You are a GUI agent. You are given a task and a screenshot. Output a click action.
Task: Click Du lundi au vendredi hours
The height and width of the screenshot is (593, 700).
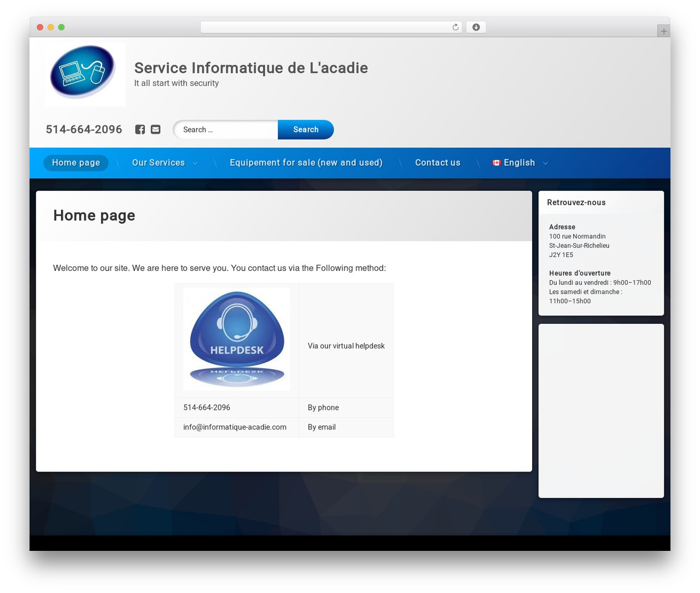pyautogui.click(x=600, y=283)
